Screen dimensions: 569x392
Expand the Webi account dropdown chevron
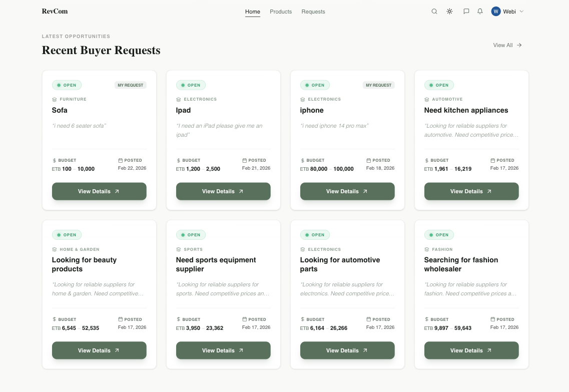tap(521, 12)
